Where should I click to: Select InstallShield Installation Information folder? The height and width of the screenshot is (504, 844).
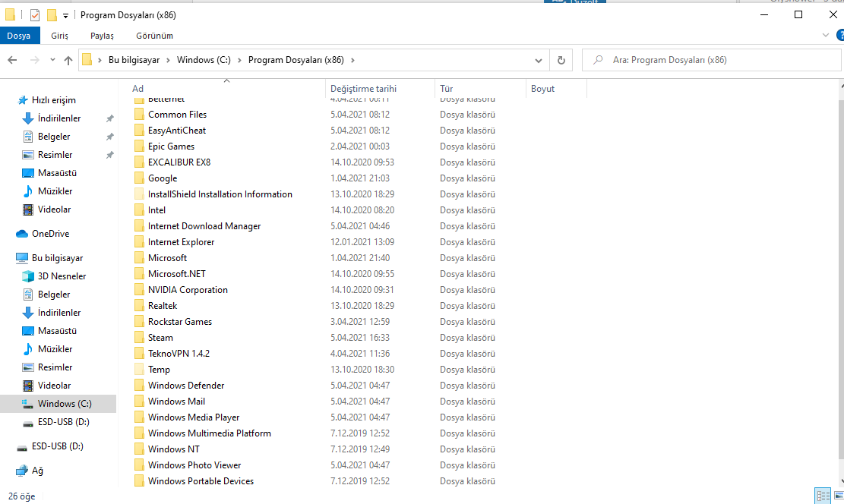[220, 194]
